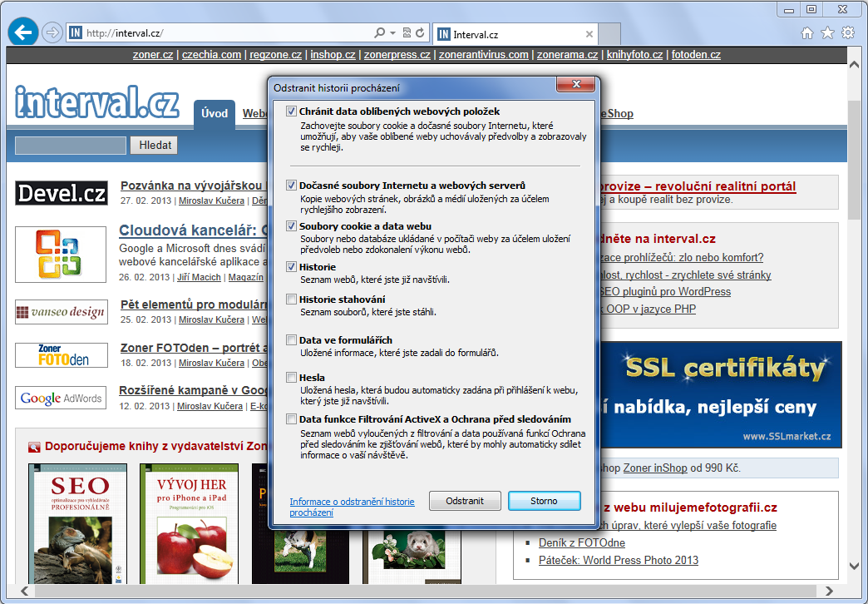Click author Jiří Macich link
The height and width of the screenshot is (604, 868).
coord(199,277)
